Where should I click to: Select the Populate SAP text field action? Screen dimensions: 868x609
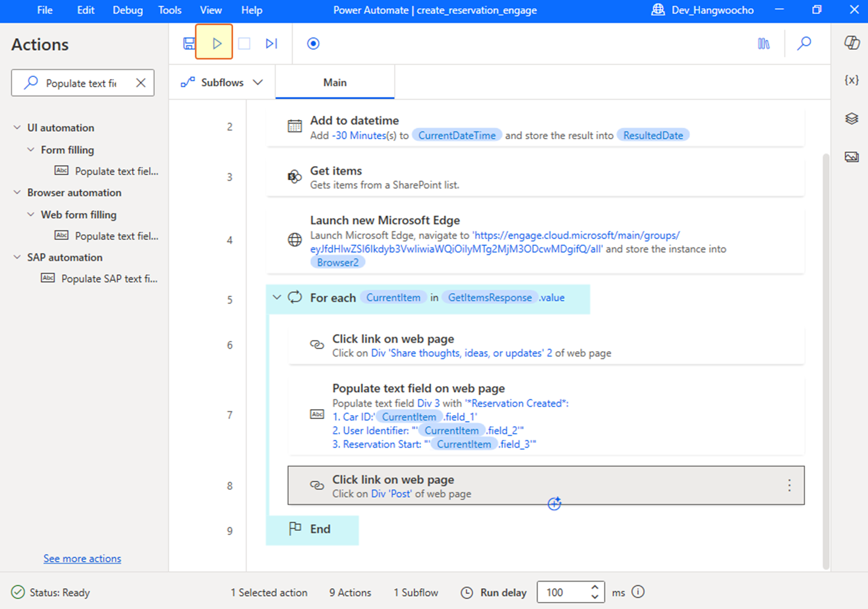click(100, 279)
